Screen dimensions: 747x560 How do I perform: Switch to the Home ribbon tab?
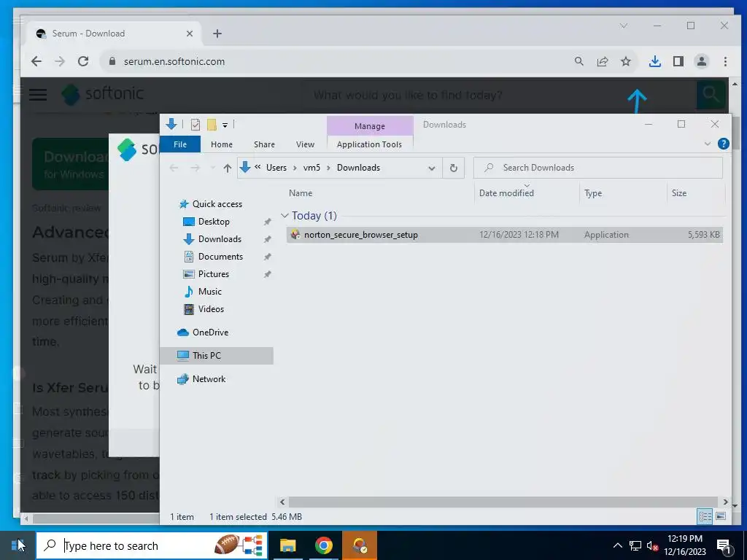(222, 144)
